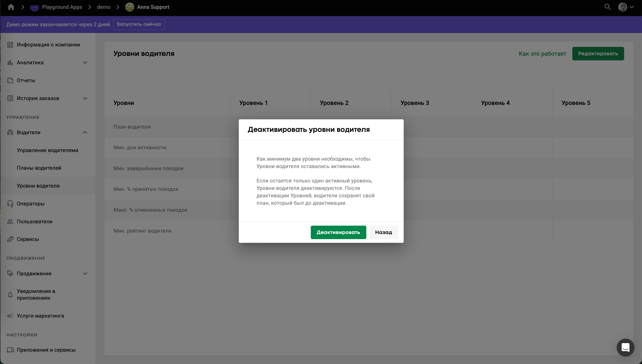Screen dimensions: 642x364
Task: Open the user avatar dropdown
Action: [x=626, y=7]
